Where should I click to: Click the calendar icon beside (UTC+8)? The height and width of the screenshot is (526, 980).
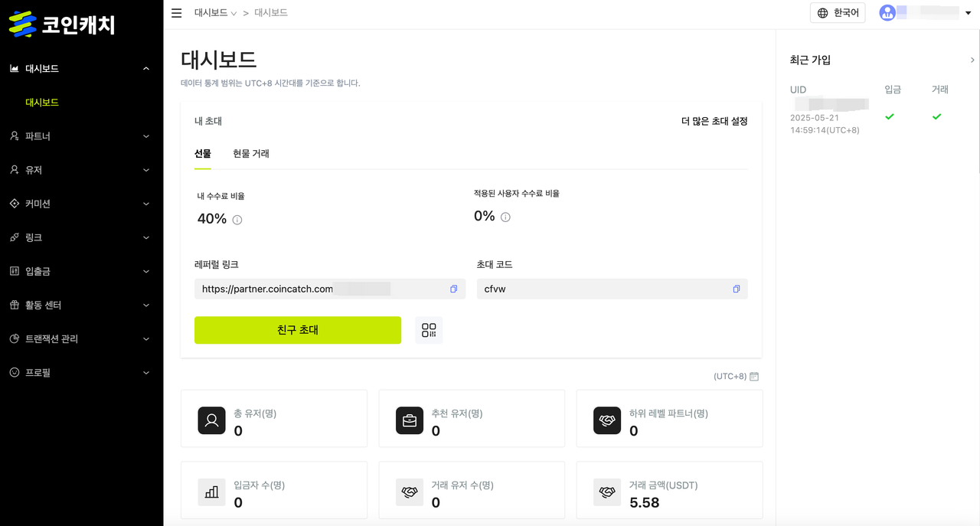pos(753,376)
